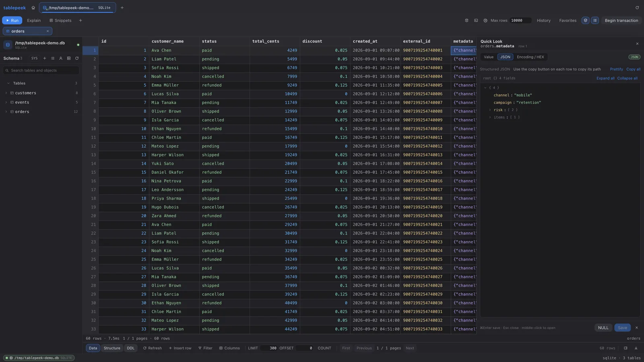Select the Data tab
This screenshot has width=644, height=362.
point(93,348)
